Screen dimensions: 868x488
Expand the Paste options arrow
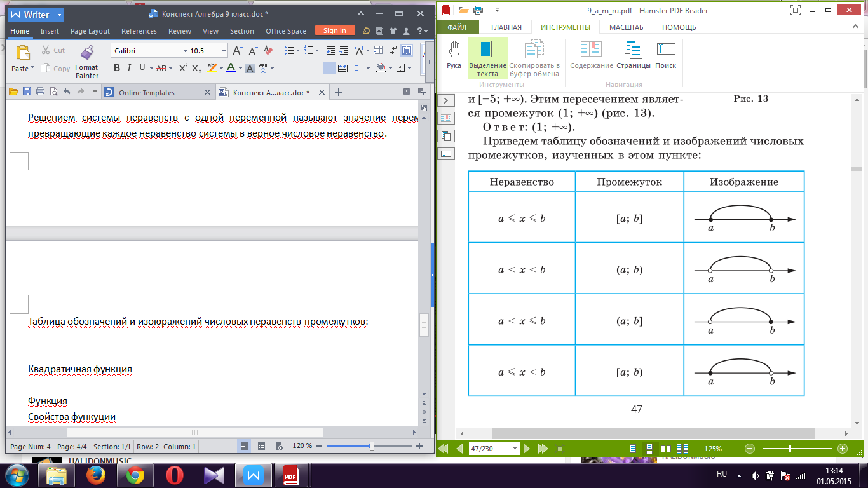[x=33, y=69]
